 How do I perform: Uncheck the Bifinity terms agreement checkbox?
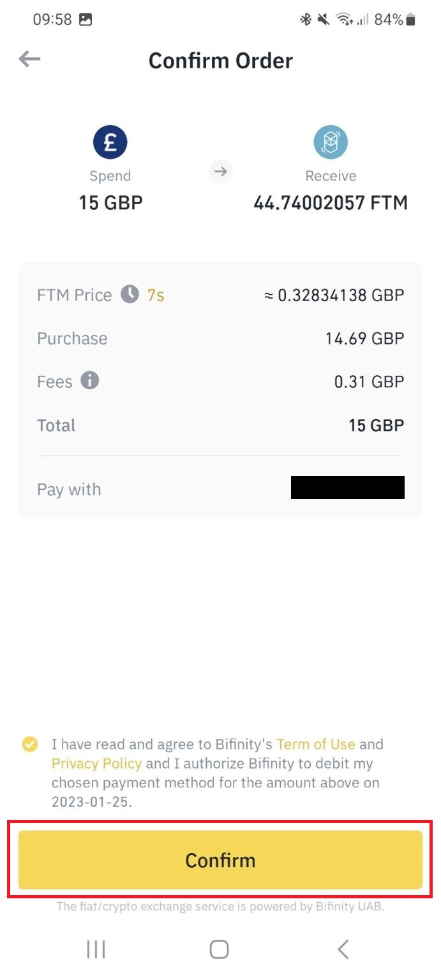[30, 744]
